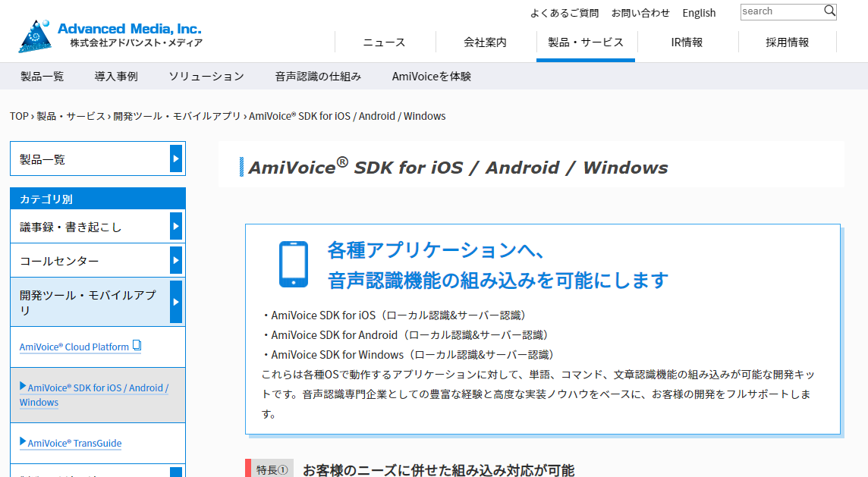Viewport: 868px width, 477px height.
Task: Click the 特長① label badge
Action: click(272, 470)
